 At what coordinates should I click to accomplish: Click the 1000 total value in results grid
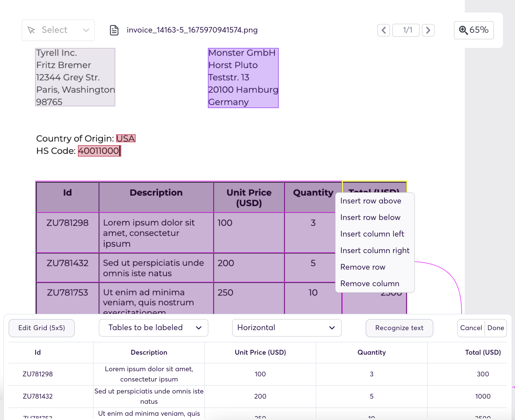click(x=483, y=396)
